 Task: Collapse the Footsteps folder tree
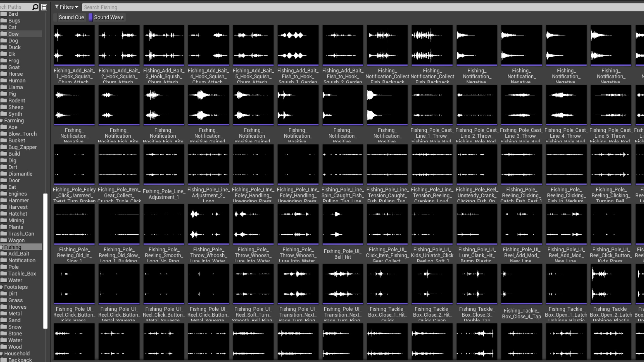tap(1, 287)
